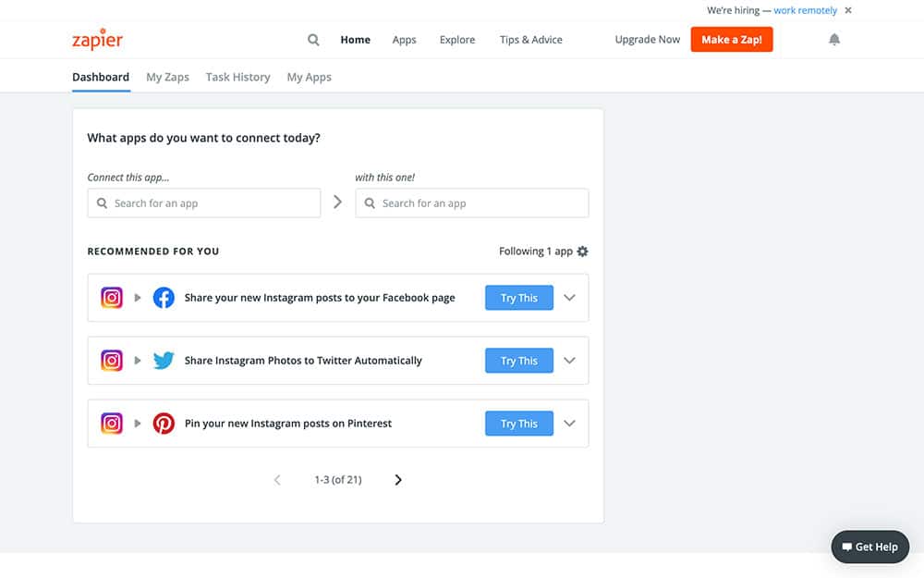
Task: Click the Twitter bird icon
Action: 164,361
